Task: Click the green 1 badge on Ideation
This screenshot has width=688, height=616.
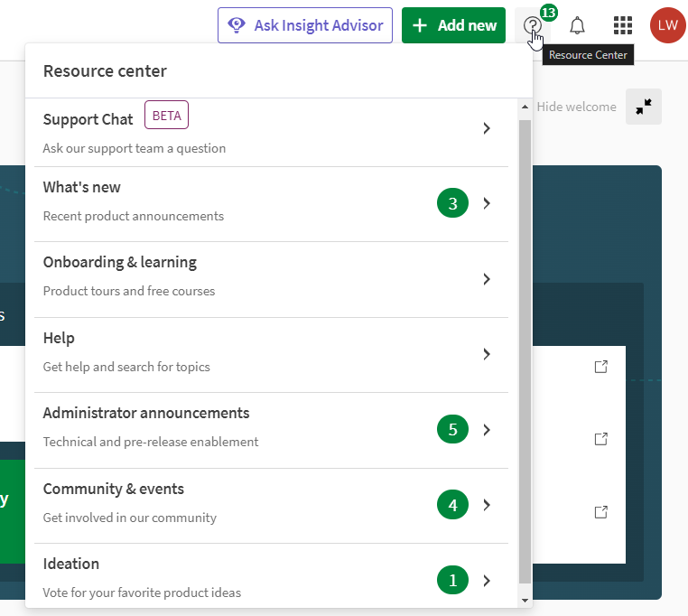Action: [x=452, y=581]
